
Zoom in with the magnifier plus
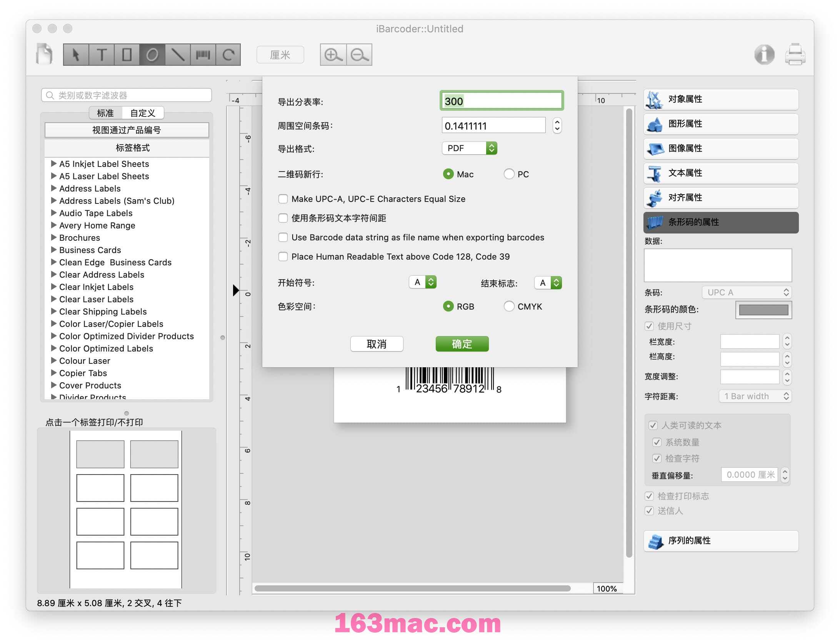click(333, 55)
